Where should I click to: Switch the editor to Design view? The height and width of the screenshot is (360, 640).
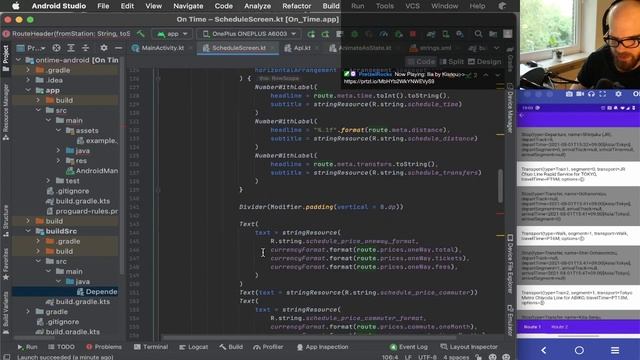coord(484,62)
